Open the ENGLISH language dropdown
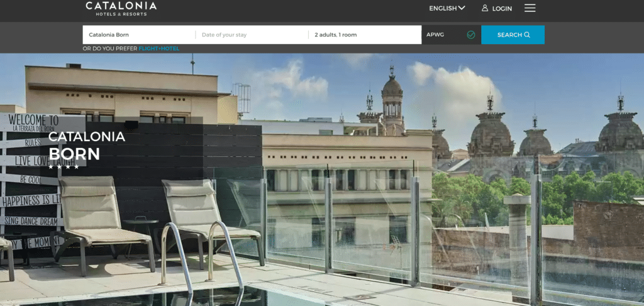Viewport: 644px width, 306px height. click(x=447, y=8)
